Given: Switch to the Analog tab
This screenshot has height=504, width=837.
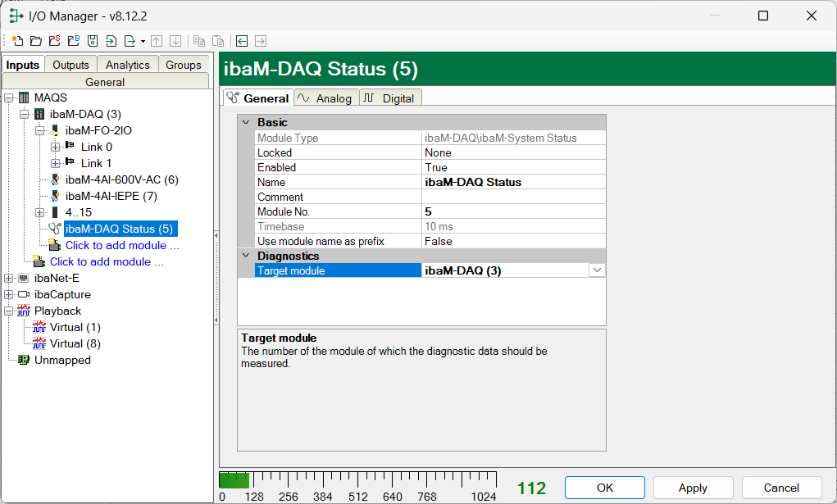Looking at the screenshot, I should coord(325,98).
